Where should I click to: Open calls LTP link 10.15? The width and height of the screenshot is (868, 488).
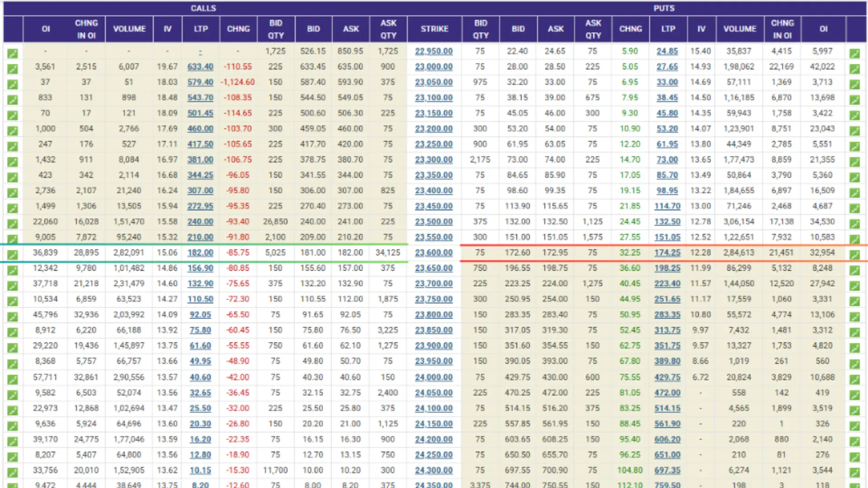pyautogui.click(x=200, y=470)
